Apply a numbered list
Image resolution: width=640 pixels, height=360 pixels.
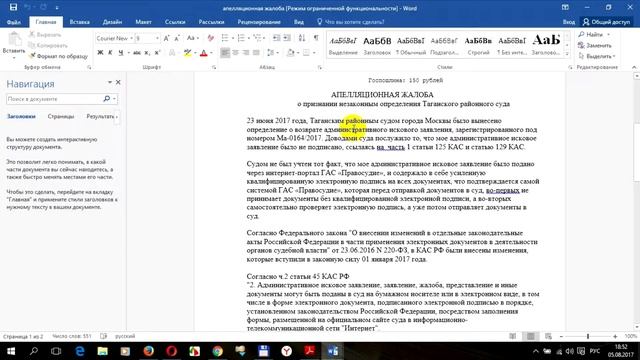(x=241, y=38)
